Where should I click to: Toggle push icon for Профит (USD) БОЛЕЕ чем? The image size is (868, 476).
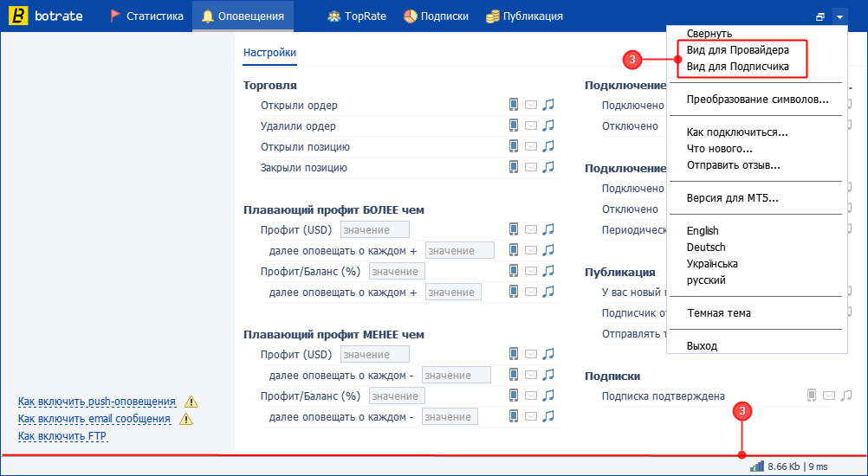(514, 228)
